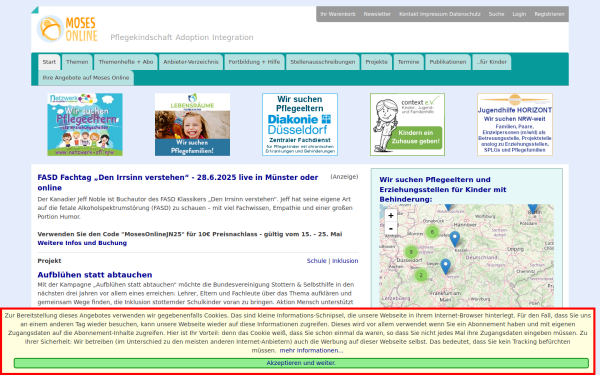Screen dimensions: 600x375
Task: Open the Newsletter link in top bar
Action: (x=377, y=14)
